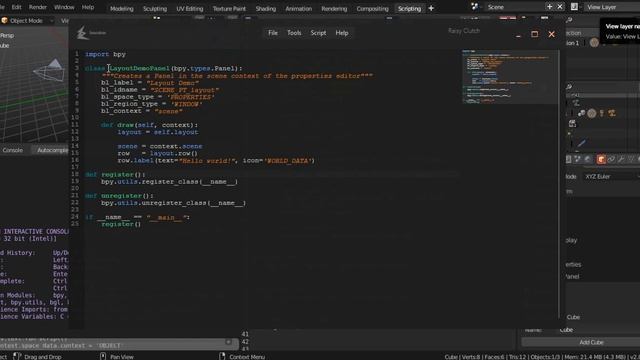640x360 pixels.
Task: Select the Scripting workspace tab
Action: coord(409,9)
